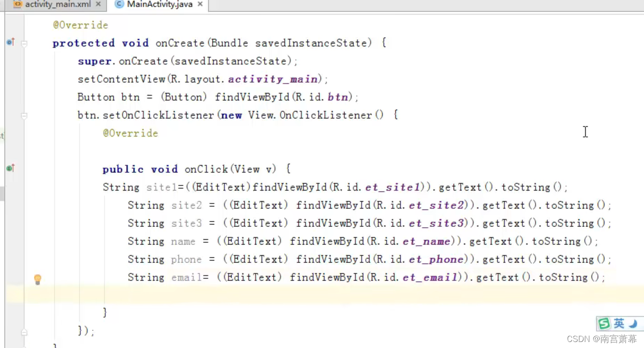Click the et_site2 identifier

click(x=436, y=205)
